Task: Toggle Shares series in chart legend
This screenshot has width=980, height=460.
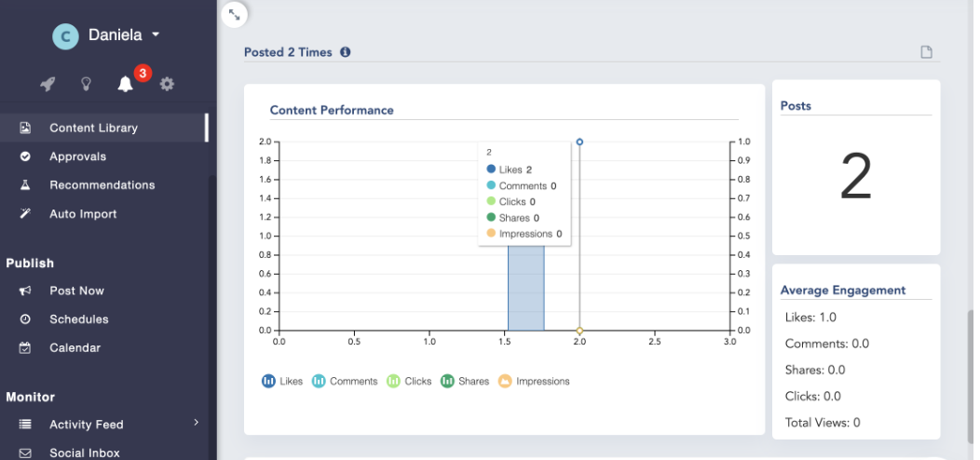Action: click(465, 381)
